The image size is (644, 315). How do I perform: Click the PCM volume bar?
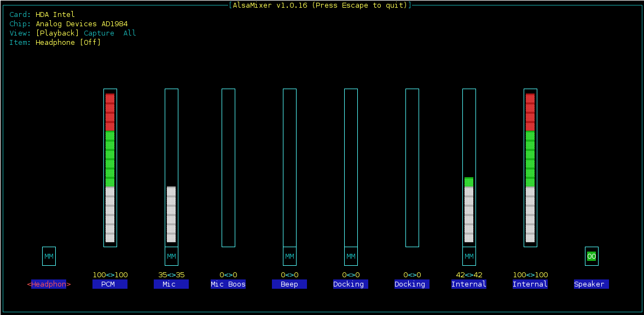[x=110, y=167]
